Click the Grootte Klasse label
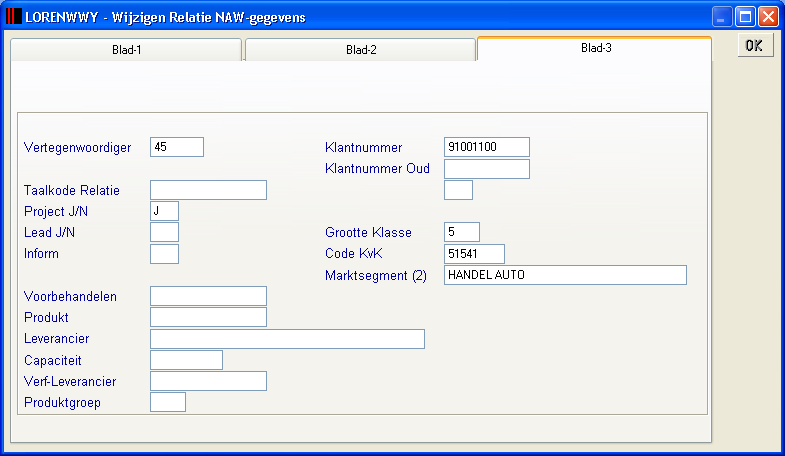 tap(368, 232)
